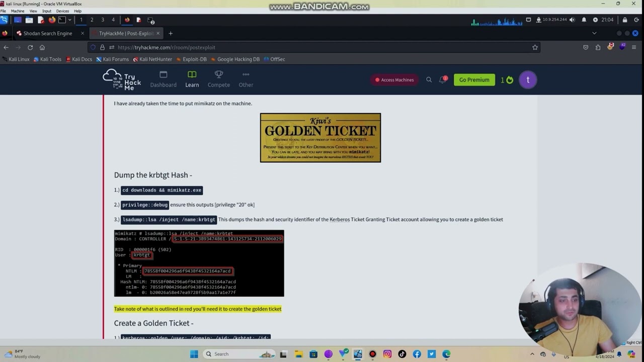Expand the terminal launcher dropdown arrow
644x362 pixels.
pos(70,20)
